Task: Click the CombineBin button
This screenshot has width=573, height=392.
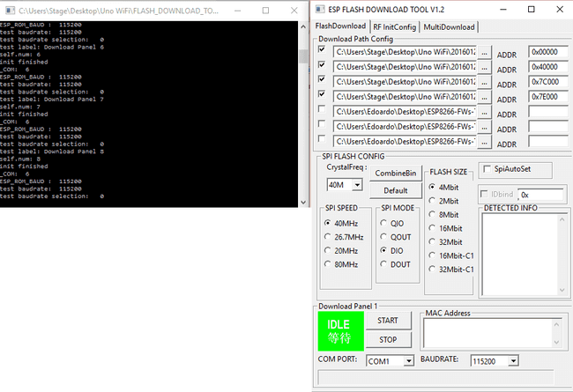Action: [396, 174]
